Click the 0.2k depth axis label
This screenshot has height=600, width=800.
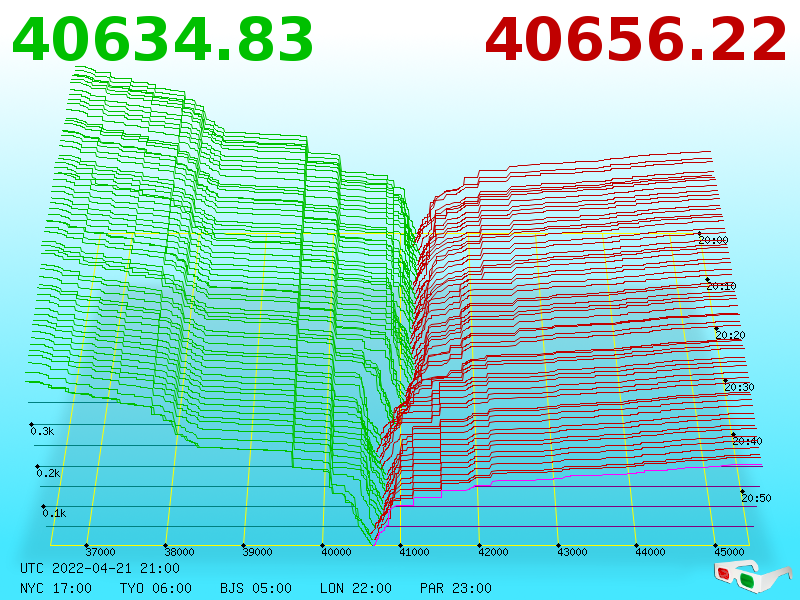click(48, 473)
